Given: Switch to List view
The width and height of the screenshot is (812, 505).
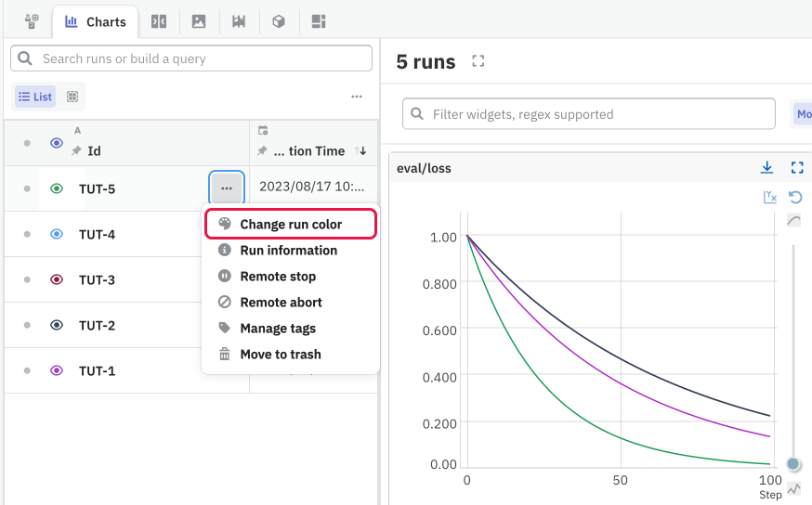Looking at the screenshot, I should (35, 97).
